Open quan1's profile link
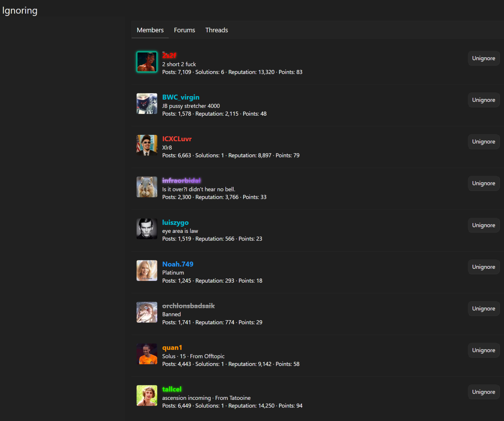The width and height of the screenshot is (504, 421). [x=172, y=348]
